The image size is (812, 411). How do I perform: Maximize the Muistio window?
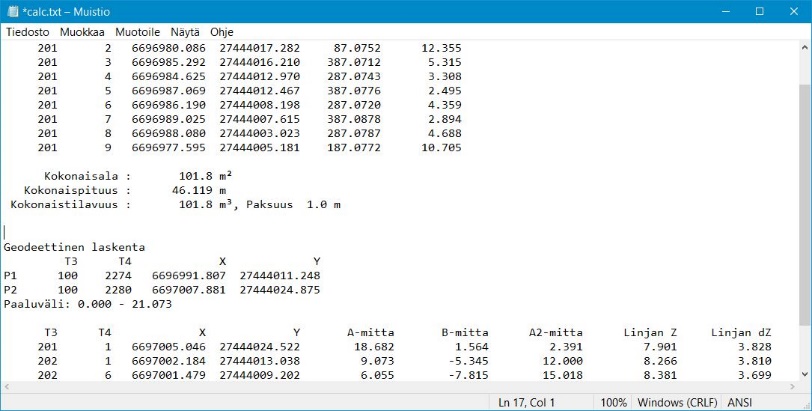(x=759, y=11)
